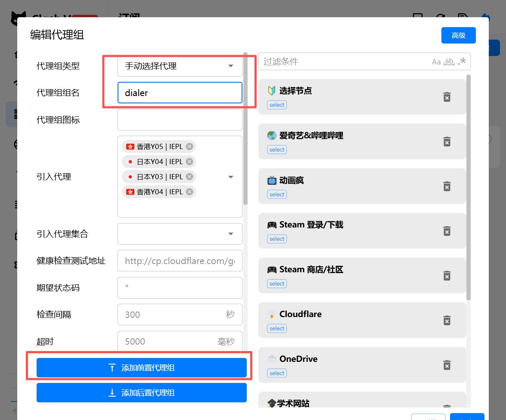Remove 日本Y03 | IEPL proxy chip
The image size is (506, 420).
tap(189, 177)
